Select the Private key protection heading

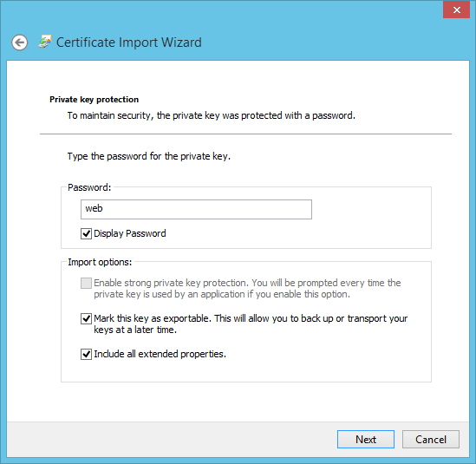tap(95, 99)
